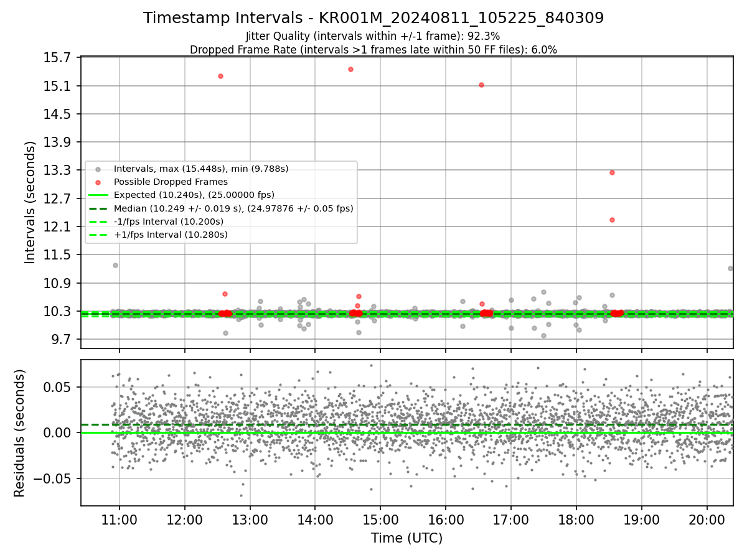Click legend entry '-1/fps Interval (10.200s)'
747x560 pixels.
click(169, 222)
